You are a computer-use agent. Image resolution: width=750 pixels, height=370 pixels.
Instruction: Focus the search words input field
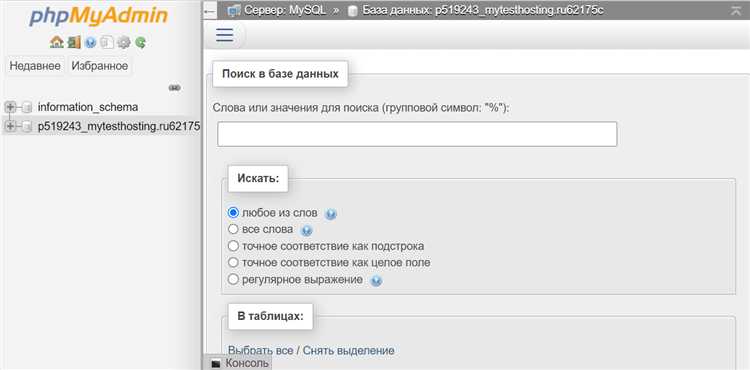tap(417, 134)
